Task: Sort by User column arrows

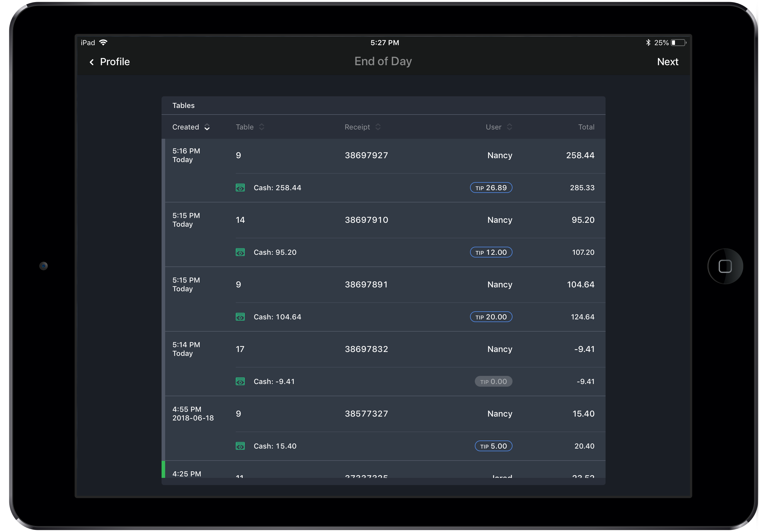Action: [509, 127]
